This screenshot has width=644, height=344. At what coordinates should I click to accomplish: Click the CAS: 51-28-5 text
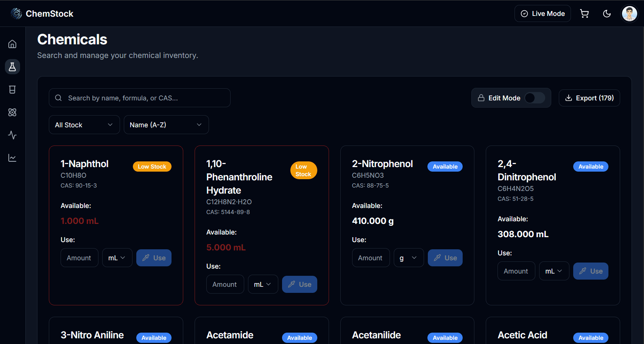pos(515,199)
